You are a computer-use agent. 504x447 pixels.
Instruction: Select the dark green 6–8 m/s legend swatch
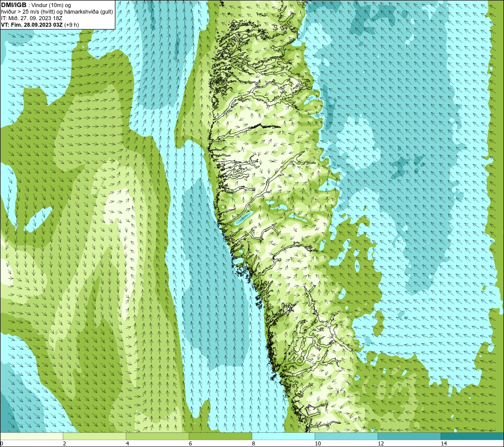tap(221, 436)
